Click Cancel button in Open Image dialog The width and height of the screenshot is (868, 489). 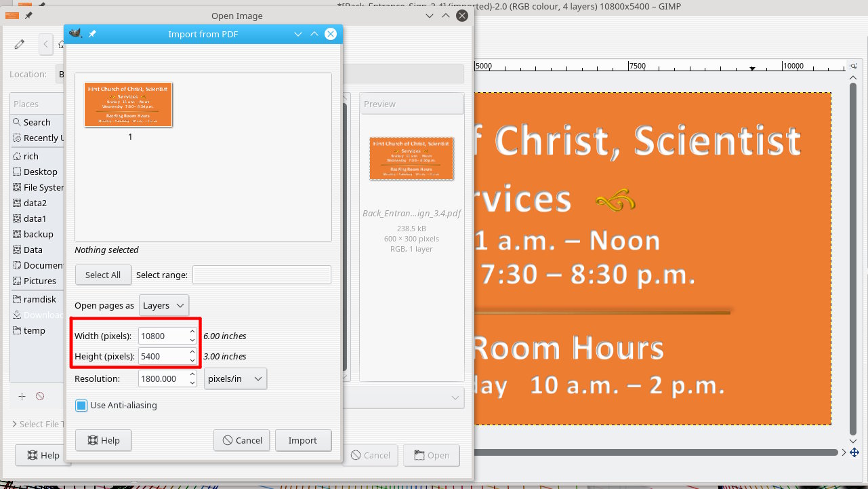click(370, 455)
